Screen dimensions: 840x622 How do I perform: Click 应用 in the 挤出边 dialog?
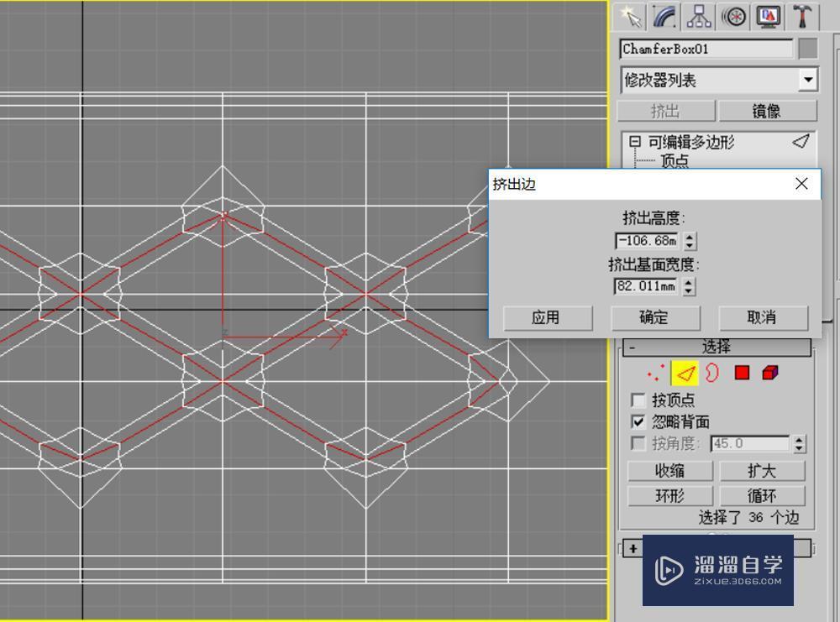(548, 318)
